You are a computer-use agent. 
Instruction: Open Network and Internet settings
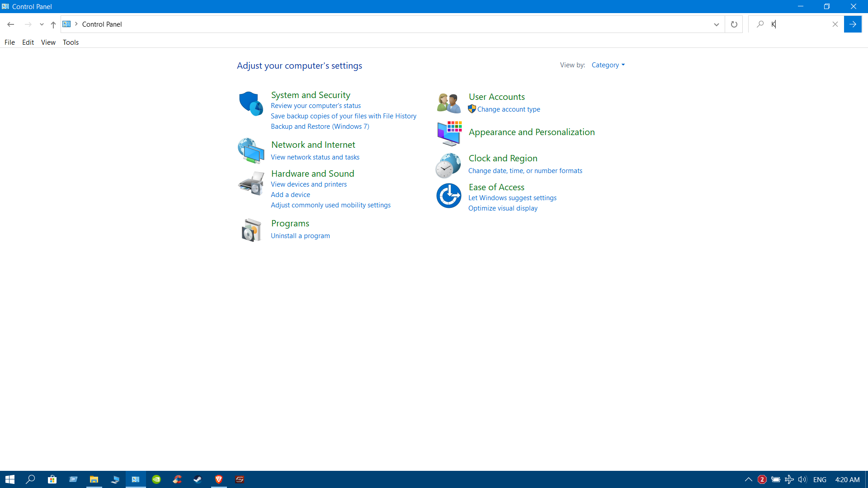point(313,145)
